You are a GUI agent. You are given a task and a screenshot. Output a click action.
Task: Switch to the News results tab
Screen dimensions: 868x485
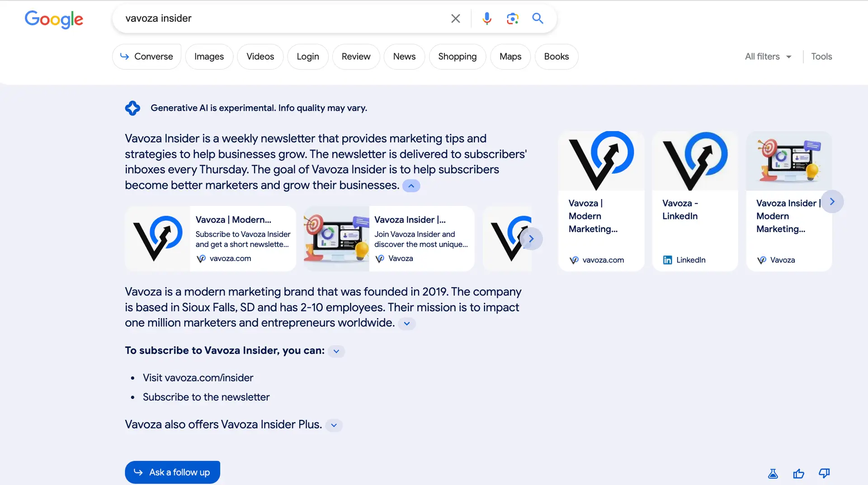(x=404, y=57)
